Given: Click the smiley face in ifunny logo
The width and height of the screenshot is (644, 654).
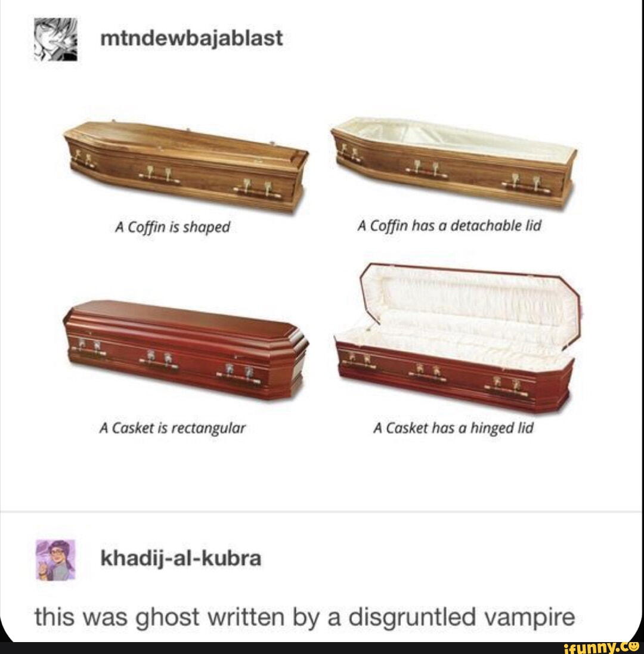Looking at the screenshot, I should [x=633, y=646].
